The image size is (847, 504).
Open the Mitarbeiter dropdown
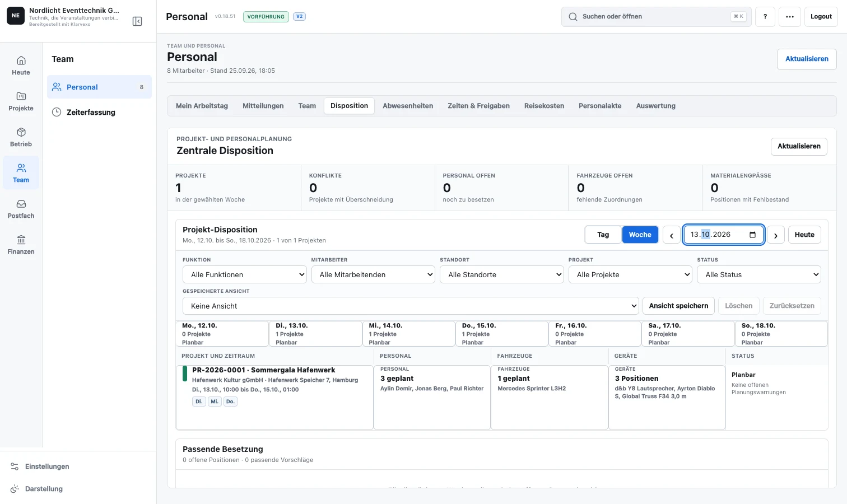click(x=373, y=274)
